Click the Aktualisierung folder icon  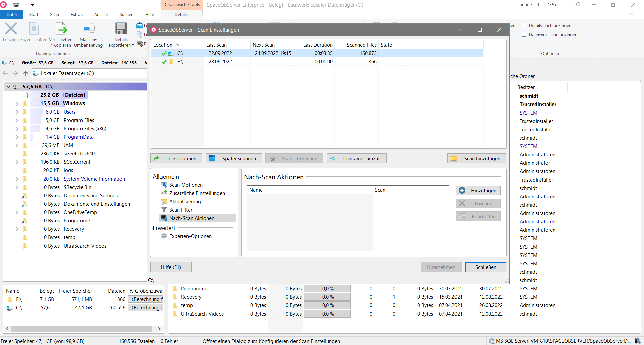164,202
